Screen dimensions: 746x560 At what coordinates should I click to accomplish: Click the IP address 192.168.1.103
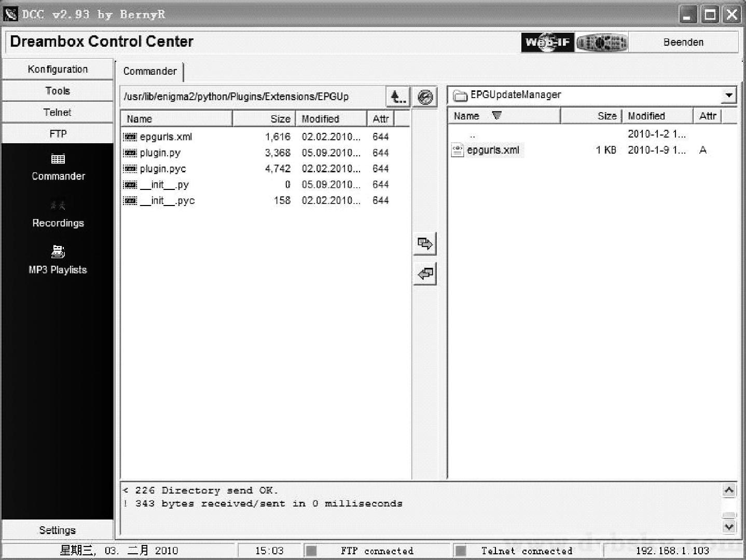(x=672, y=551)
